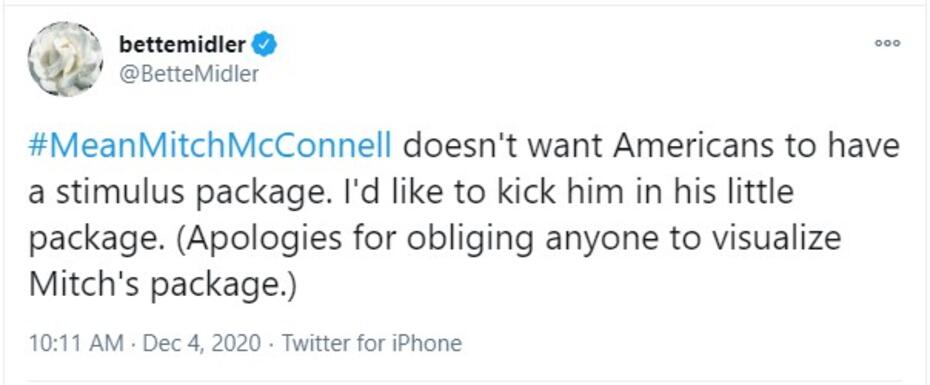Open the bettemidler display name profile
Viewport: 930px width, 385px height.
tap(182, 43)
